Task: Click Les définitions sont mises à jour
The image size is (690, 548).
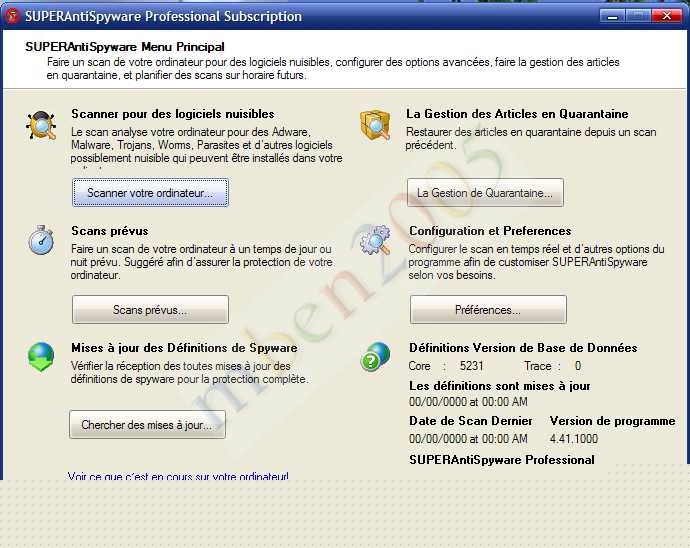Action: (500, 386)
